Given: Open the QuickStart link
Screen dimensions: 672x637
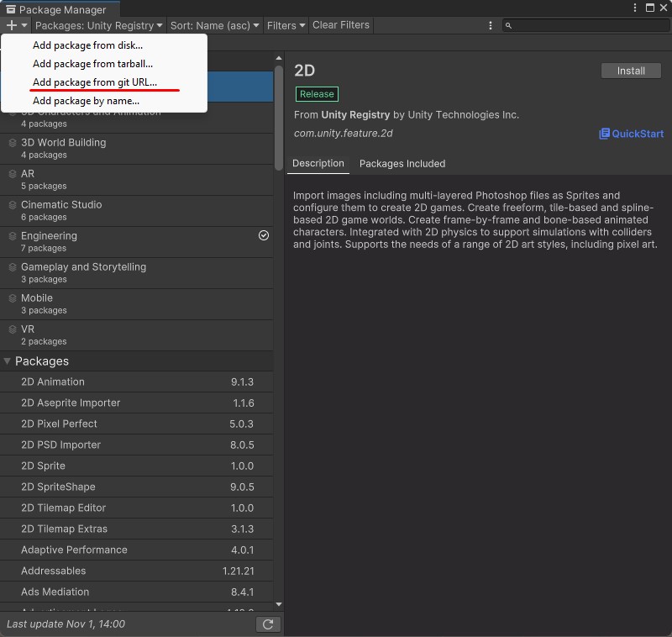Looking at the screenshot, I should click(x=631, y=134).
